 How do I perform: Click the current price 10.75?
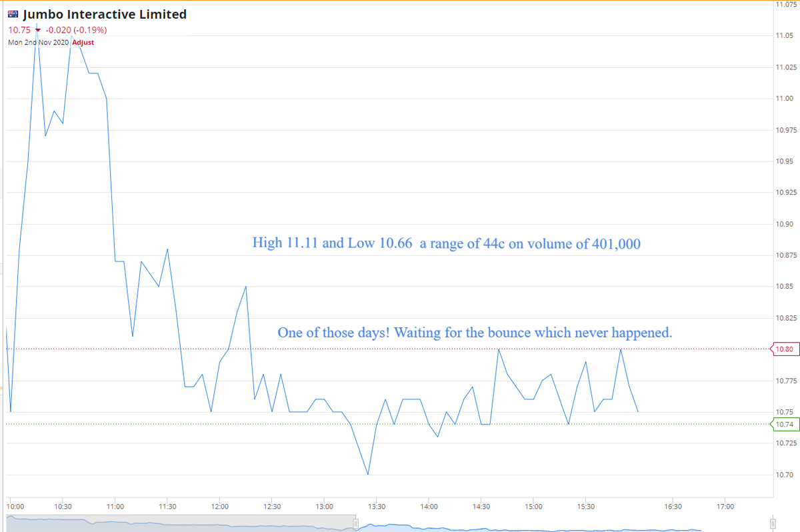point(19,29)
